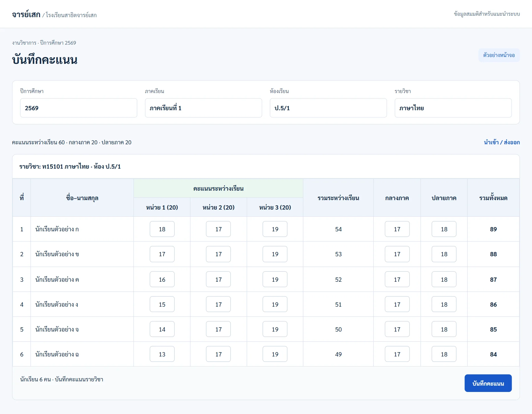Edit หน่วย 1 score for นักเรียนตัวอย่าง ข
The width and height of the screenshot is (532, 414).
pyautogui.click(x=162, y=254)
